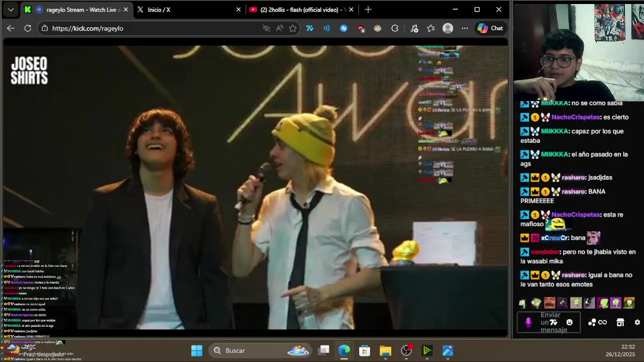Viewport: 644px width, 362px height.
Task: Switch to Inicio / X tab
Action: click(x=189, y=10)
